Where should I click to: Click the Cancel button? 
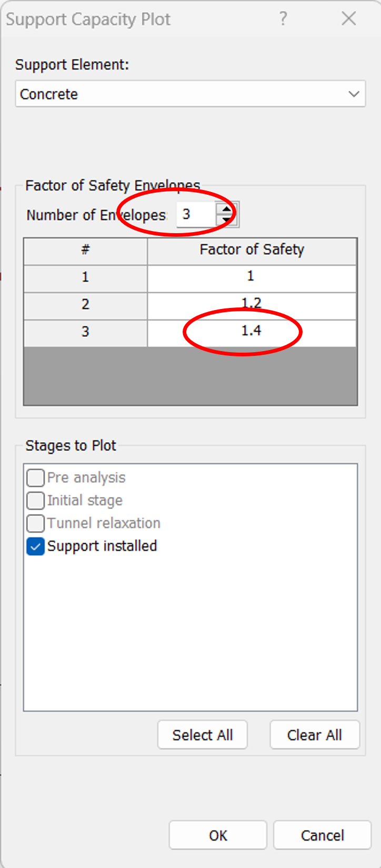(322, 835)
